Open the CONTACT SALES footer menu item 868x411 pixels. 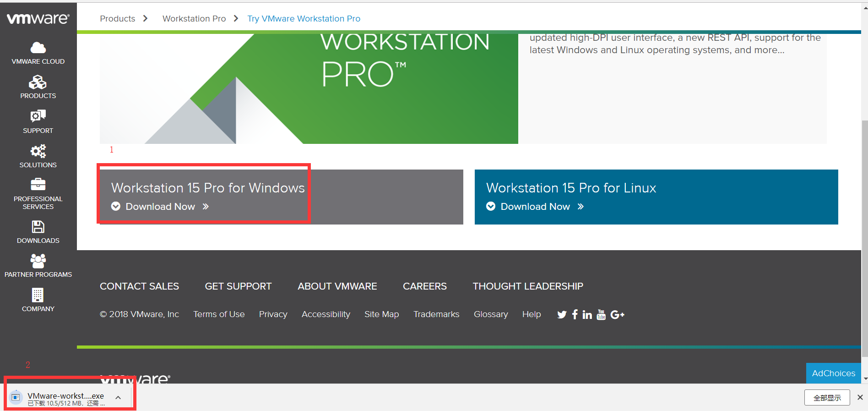[139, 286]
